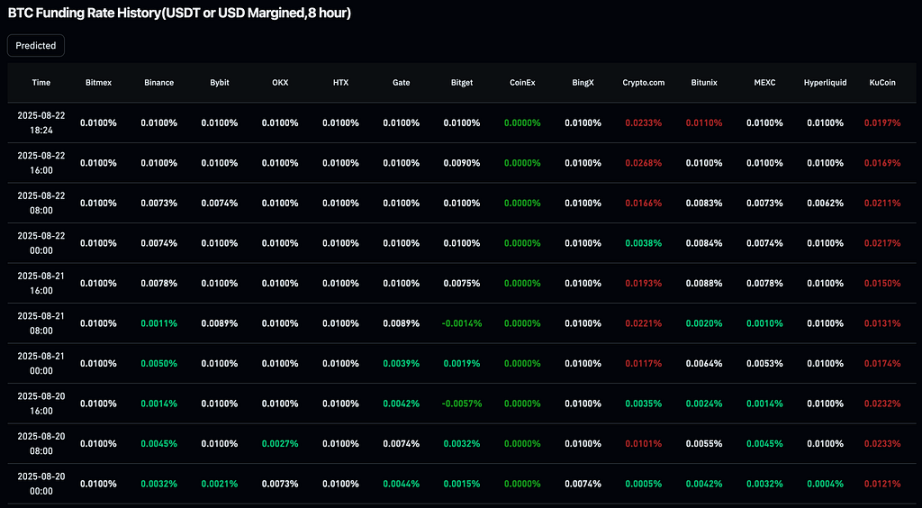This screenshot has width=922, height=508.
Task: Select the Hyperliquid column header
Action: point(825,83)
